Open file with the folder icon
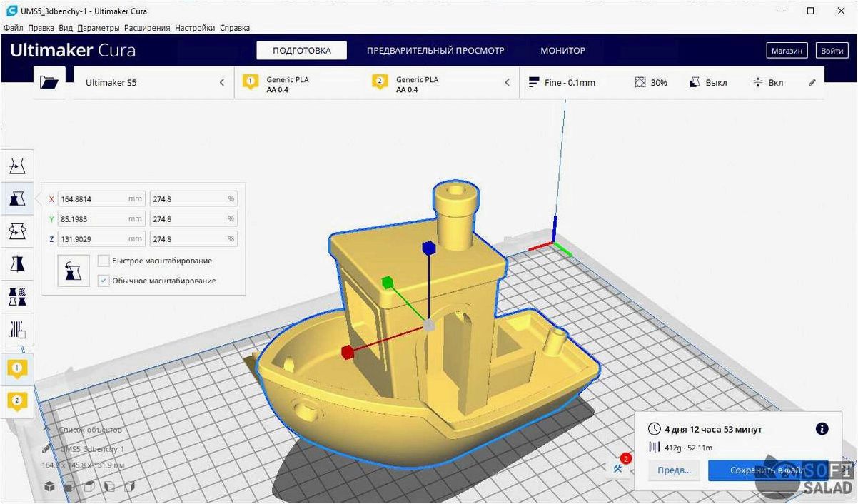Image resolution: width=858 pixels, height=504 pixels. pyautogui.click(x=49, y=83)
